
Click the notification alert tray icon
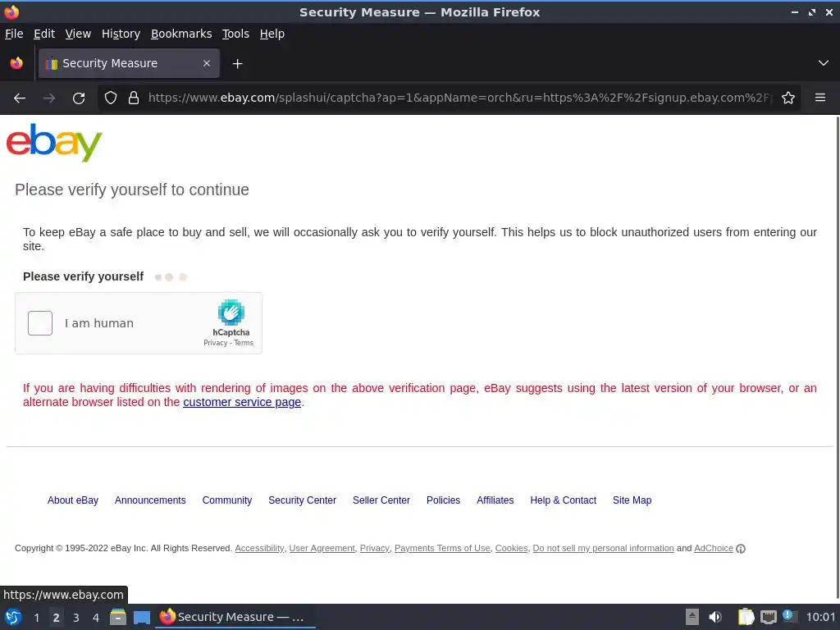point(788,616)
